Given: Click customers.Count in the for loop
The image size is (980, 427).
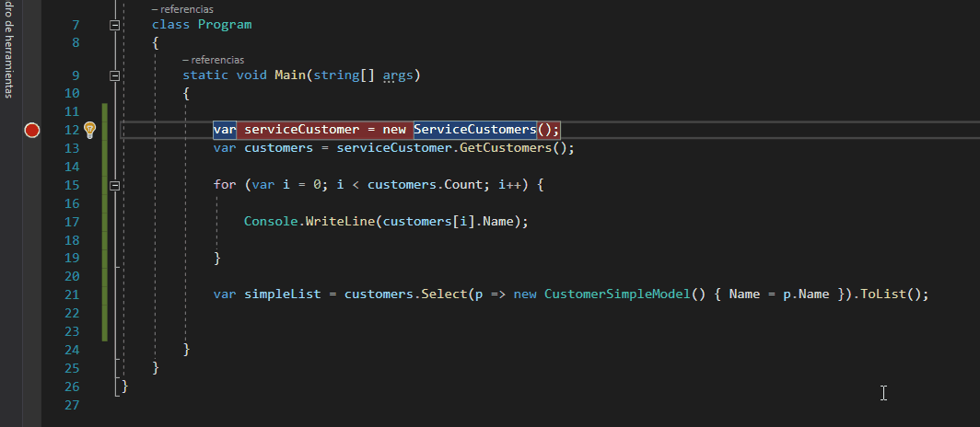Looking at the screenshot, I should [x=424, y=185].
